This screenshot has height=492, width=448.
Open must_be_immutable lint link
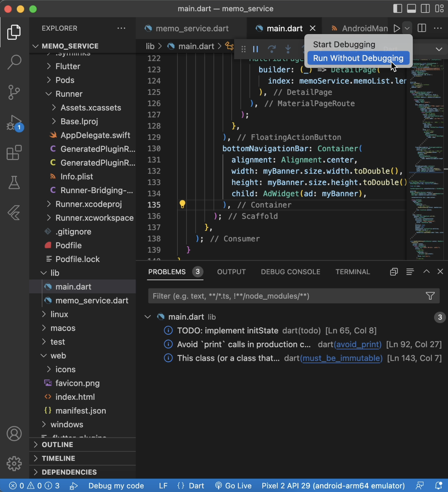pyautogui.click(x=341, y=358)
